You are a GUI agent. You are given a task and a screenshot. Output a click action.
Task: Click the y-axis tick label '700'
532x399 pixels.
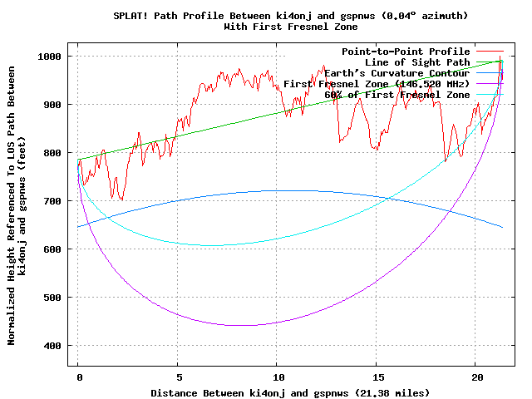coord(52,201)
